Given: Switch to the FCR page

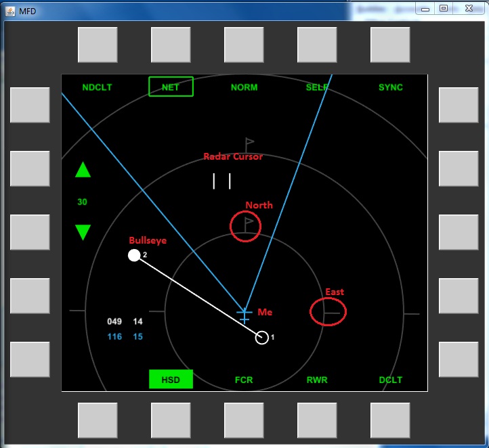Looking at the screenshot, I should click(x=244, y=380).
